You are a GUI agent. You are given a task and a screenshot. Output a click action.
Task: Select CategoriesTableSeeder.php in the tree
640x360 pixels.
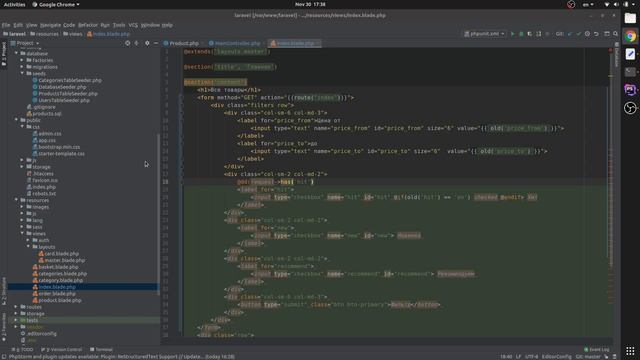point(70,80)
